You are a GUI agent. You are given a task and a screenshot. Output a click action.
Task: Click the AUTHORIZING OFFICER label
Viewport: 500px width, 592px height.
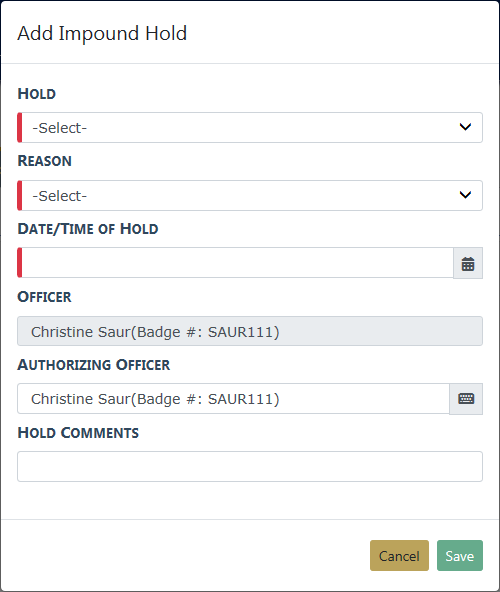pyautogui.click(x=94, y=365)
